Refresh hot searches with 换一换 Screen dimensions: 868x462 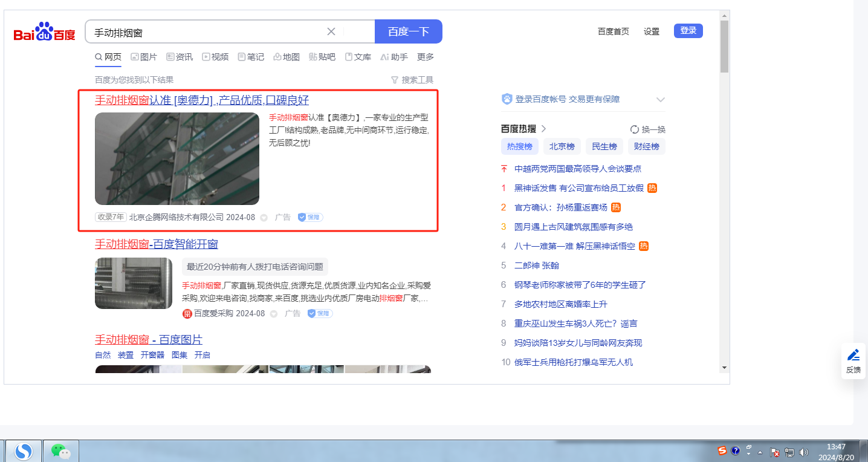coord(648,129)
